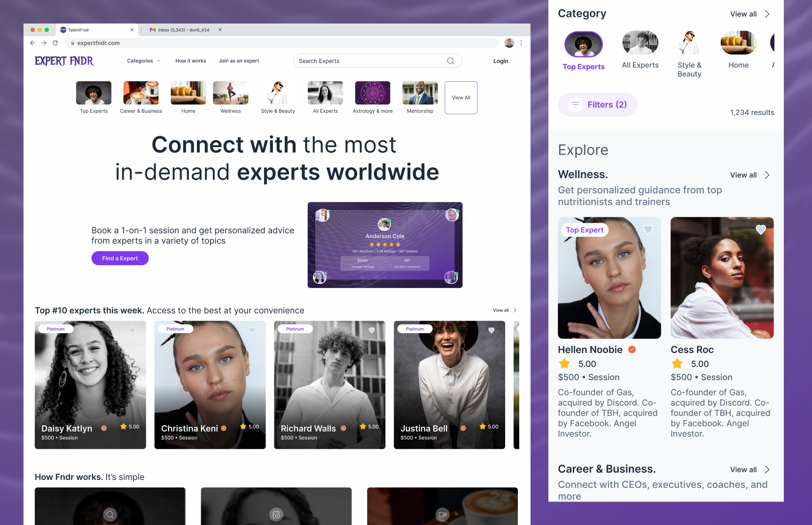
Task: Select the Wellness category icon in desktop site
Action: tap(231, 93)
